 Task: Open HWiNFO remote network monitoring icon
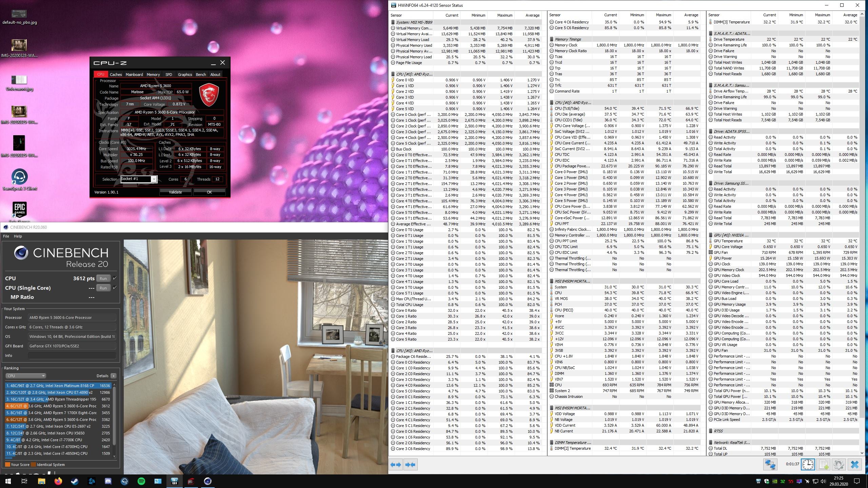coord(770,464)
